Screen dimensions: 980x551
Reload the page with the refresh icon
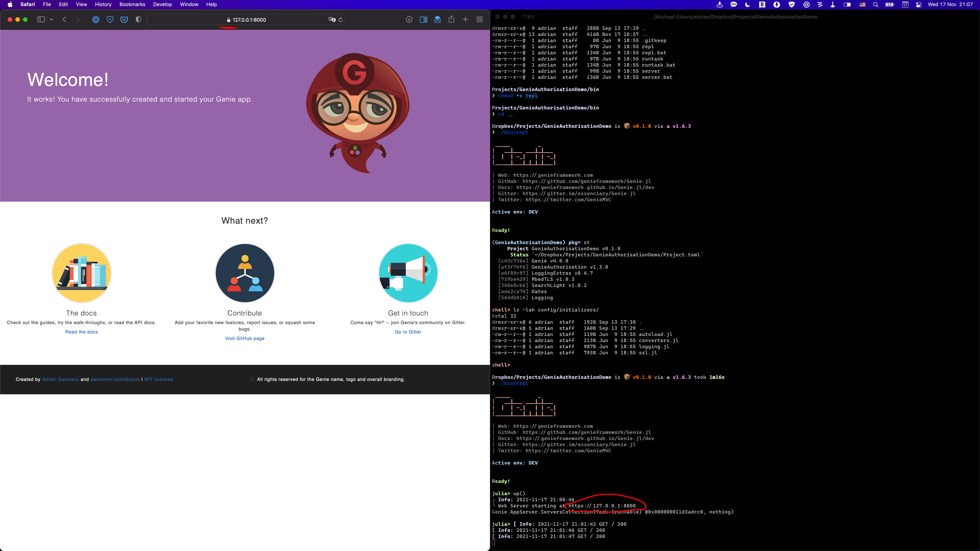click(341, 20)
